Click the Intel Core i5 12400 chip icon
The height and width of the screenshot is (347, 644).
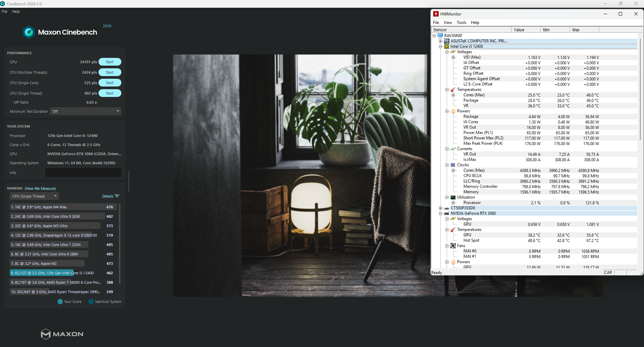[447, 46]
